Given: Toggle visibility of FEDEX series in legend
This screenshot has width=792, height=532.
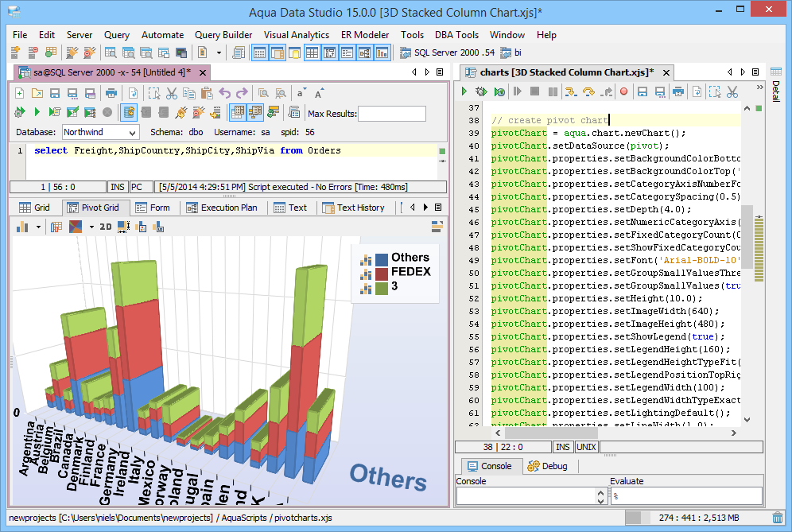Looking at the screenshot, I should 382,274.
